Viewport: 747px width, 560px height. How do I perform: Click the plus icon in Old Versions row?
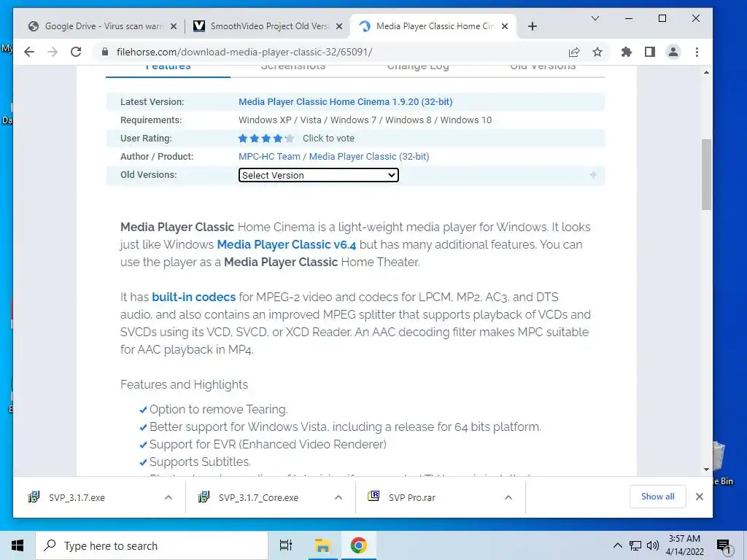pyautogui.click(x=593, y=175)
